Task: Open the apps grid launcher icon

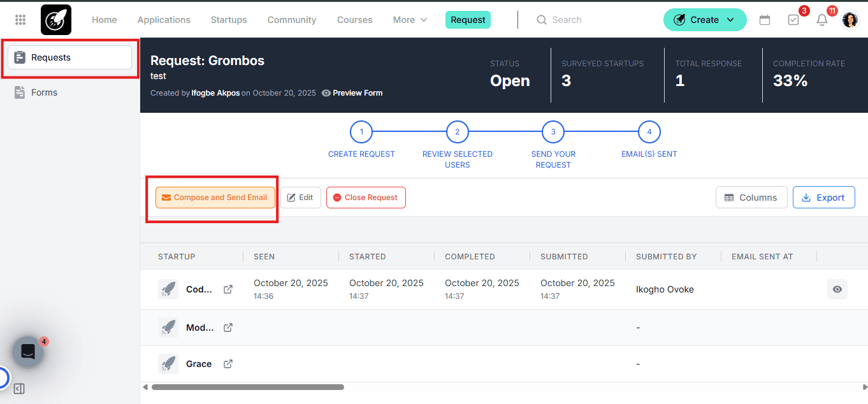Action: click(20, 20)
